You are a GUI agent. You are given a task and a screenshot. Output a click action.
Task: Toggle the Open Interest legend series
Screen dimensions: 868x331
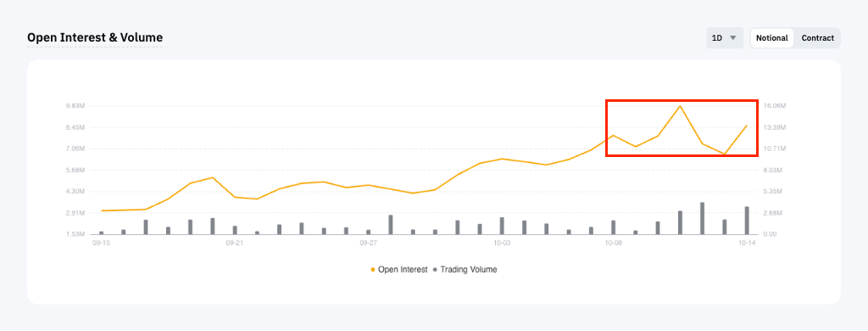(398, 269)
